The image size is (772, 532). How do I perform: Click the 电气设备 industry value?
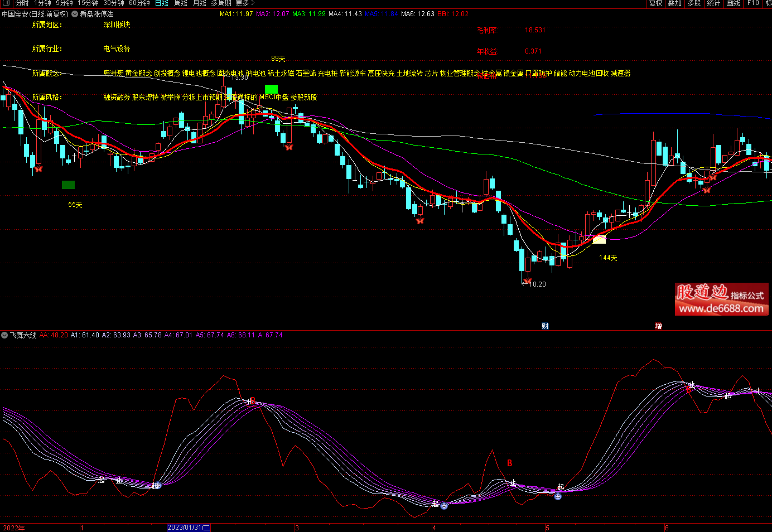[x=117, y=49]
